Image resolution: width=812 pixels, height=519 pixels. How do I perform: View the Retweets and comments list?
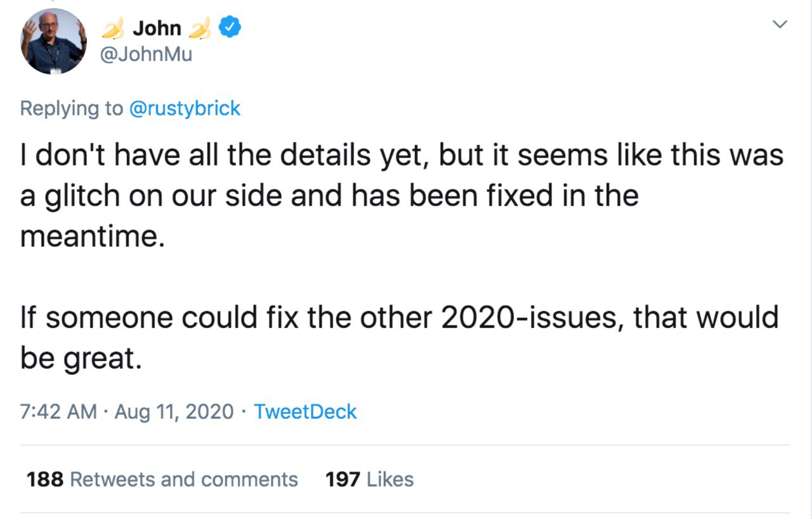[x=183, y=479]
